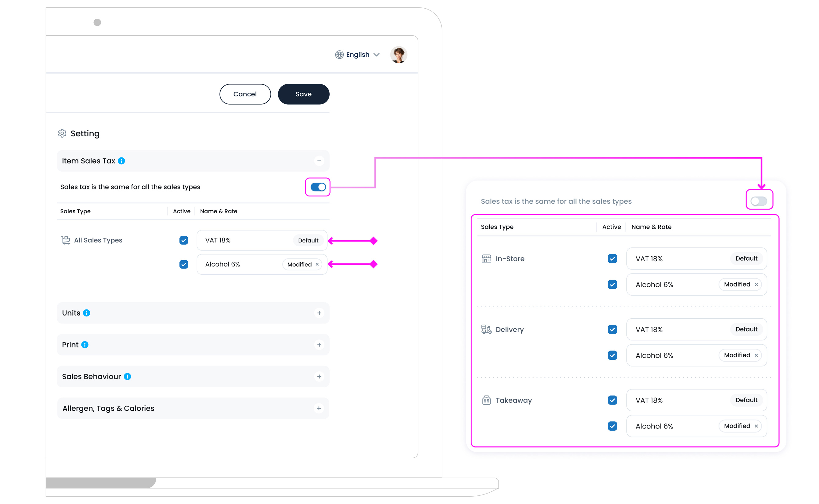819x504 pixels.
Task: Click the Takeaway bag icon
Action: click(486, 400)
